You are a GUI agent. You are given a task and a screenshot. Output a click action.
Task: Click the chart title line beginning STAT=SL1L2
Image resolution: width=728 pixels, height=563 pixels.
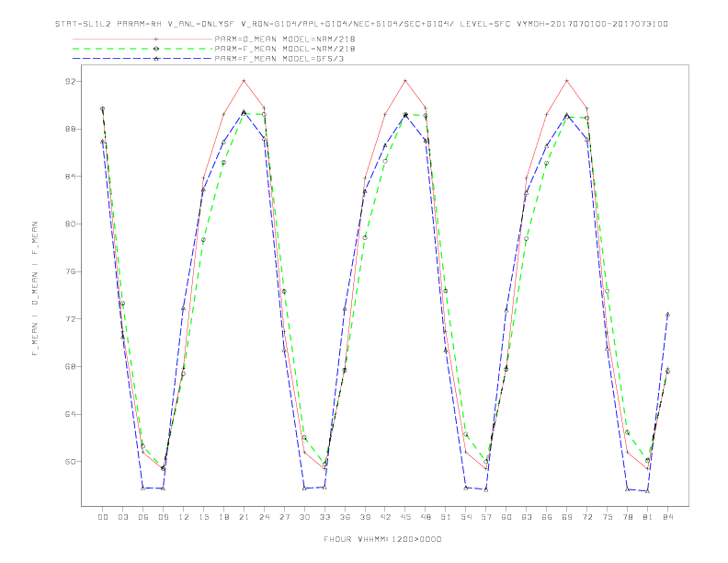[361, 24]
